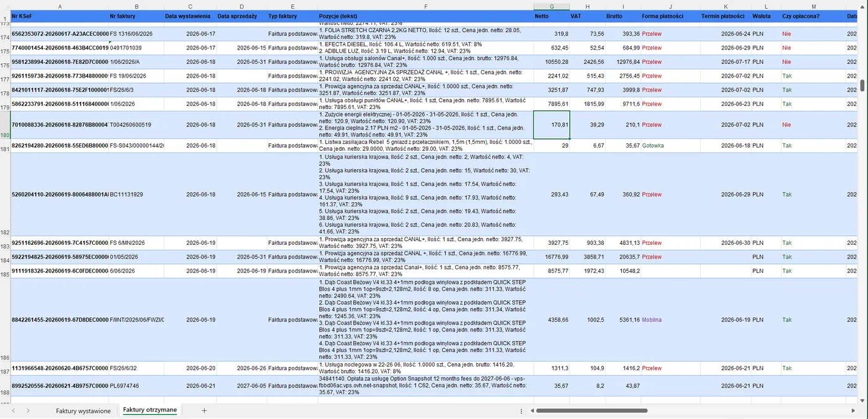Select column B header
The height and width of the screenshot is (419, 868).
[136, 6]
